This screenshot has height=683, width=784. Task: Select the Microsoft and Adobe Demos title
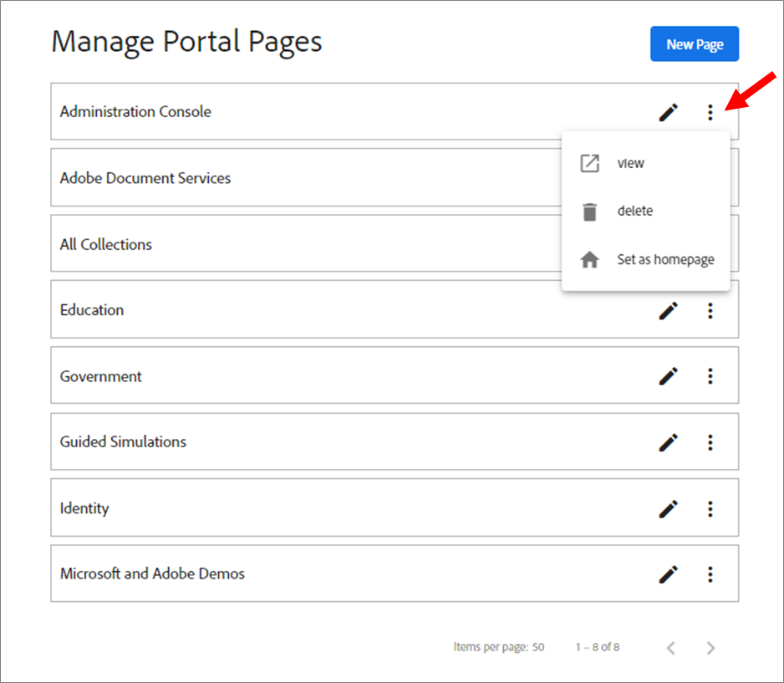click(152, 573)
